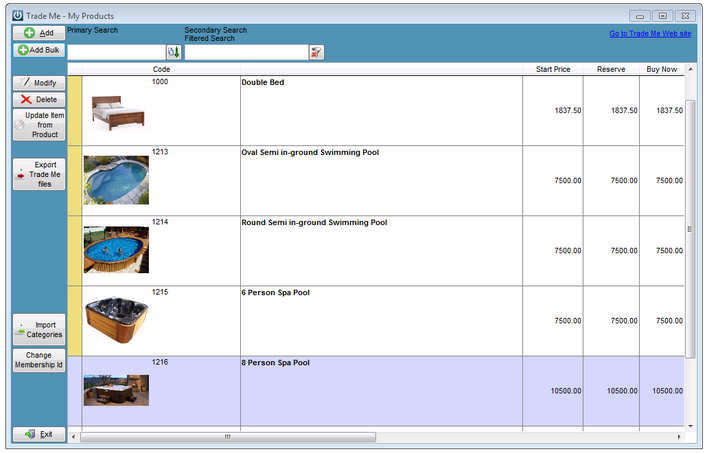707x454 pixels.
Task: Open Modify for the selected product
Action: pyautogui.click(x=39, y=83)
